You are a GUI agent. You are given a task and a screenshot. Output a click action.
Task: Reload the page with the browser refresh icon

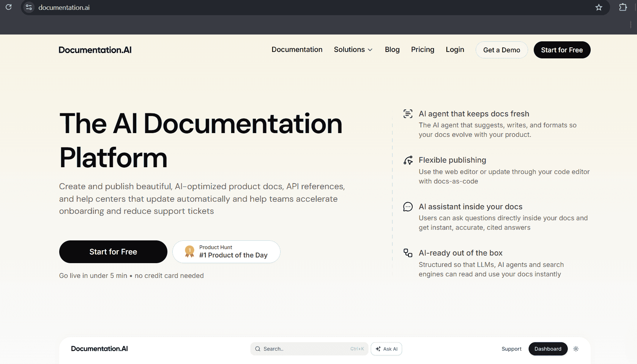[x=8, y=7]
